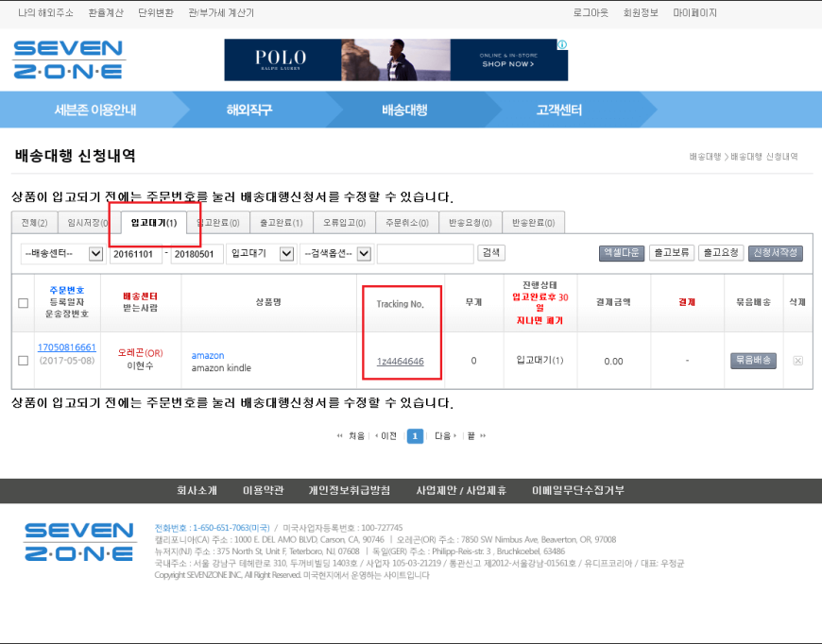Click the 출고요청 button

pos(721,252)
